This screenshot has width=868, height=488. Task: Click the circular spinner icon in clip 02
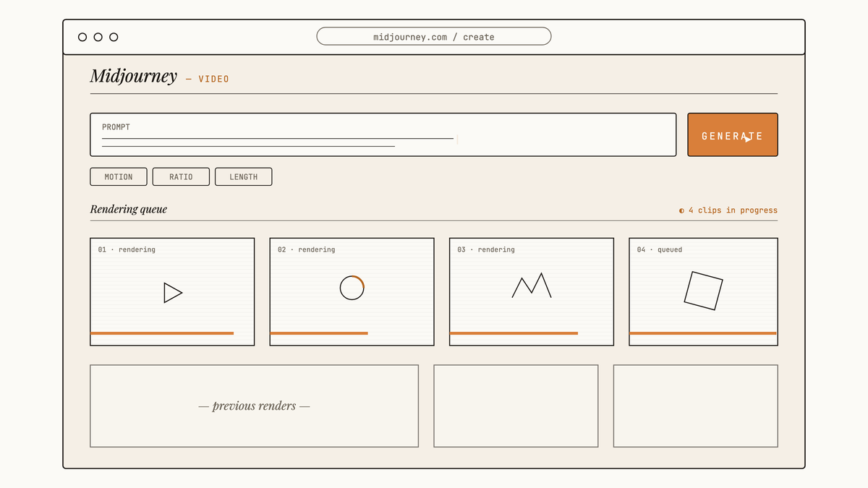point(352,288)
